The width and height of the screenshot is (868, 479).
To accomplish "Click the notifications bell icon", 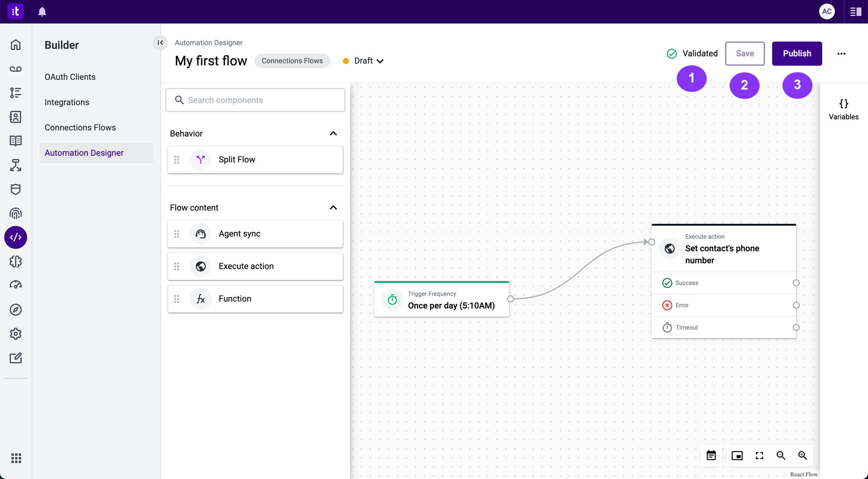I will [42, 11].
